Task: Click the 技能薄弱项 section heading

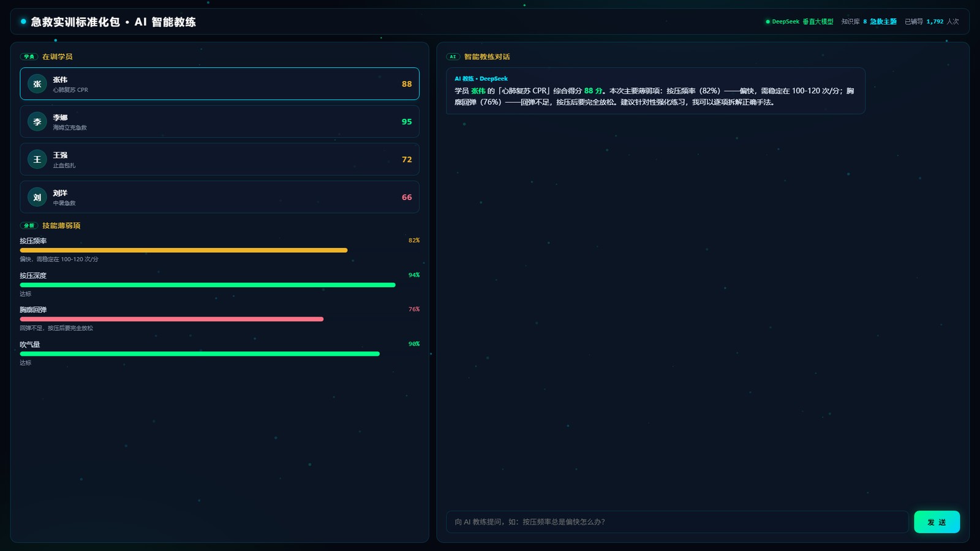Action: tap(61, 225)
